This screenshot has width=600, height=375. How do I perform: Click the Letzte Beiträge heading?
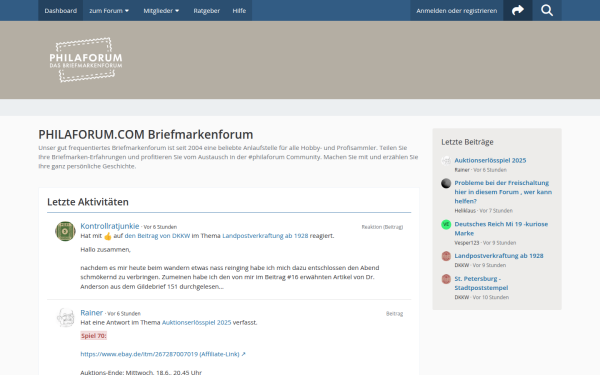pos(467,142)
